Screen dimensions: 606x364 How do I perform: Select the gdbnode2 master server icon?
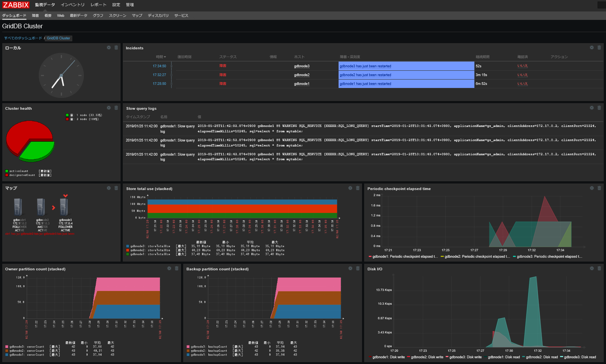point(41,207)
